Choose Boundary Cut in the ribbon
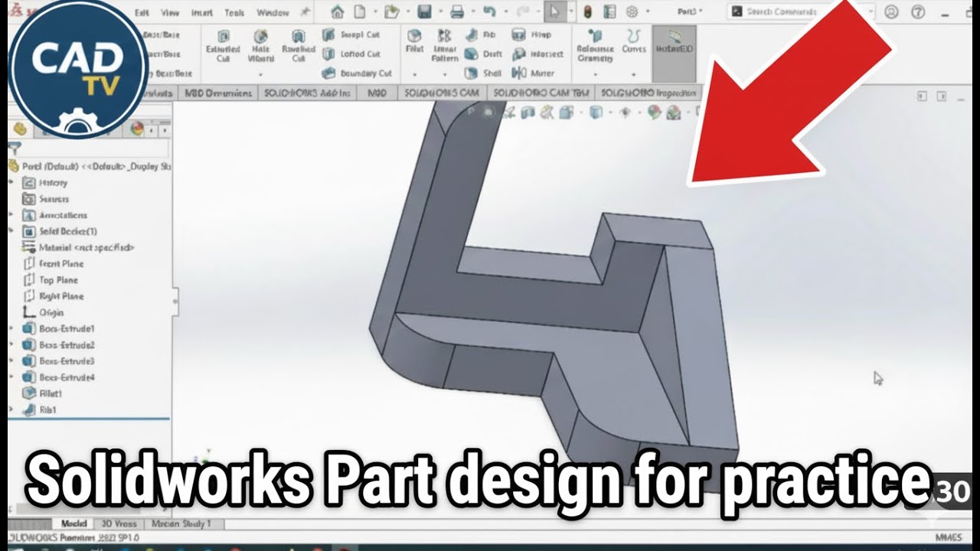 [357, 73]
